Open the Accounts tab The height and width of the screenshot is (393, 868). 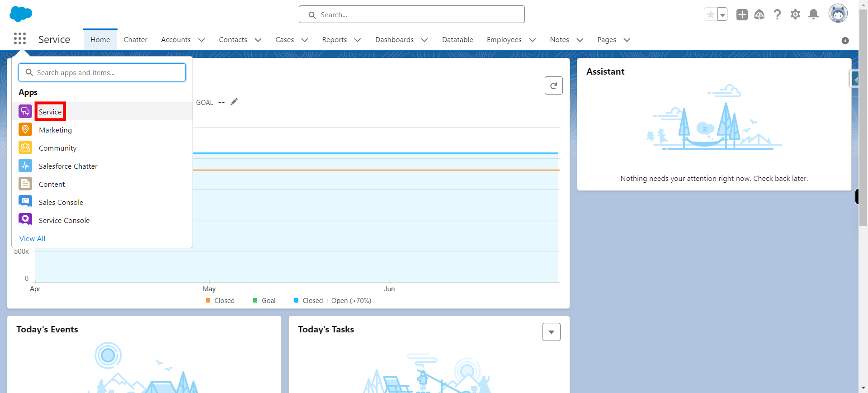click(176, 40)
